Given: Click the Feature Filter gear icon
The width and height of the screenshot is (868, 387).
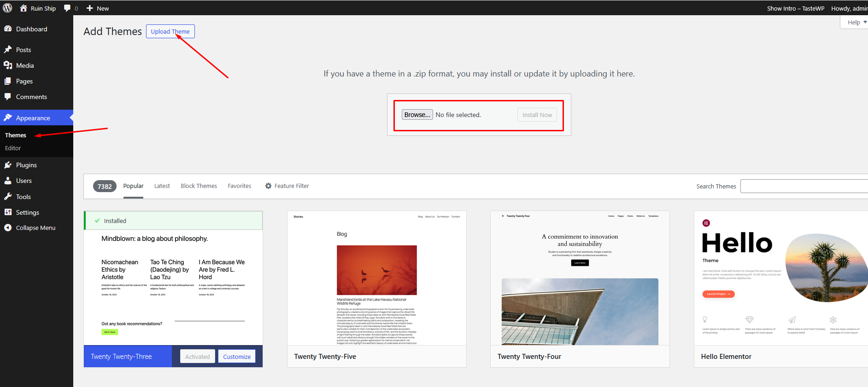Looking at the screenshot, I should click(x=268, y=186).
